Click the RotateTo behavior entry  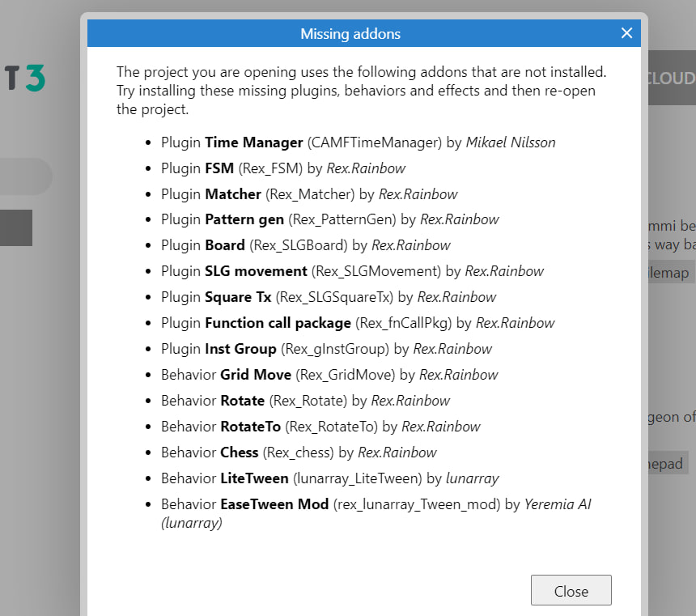point(320,427)
